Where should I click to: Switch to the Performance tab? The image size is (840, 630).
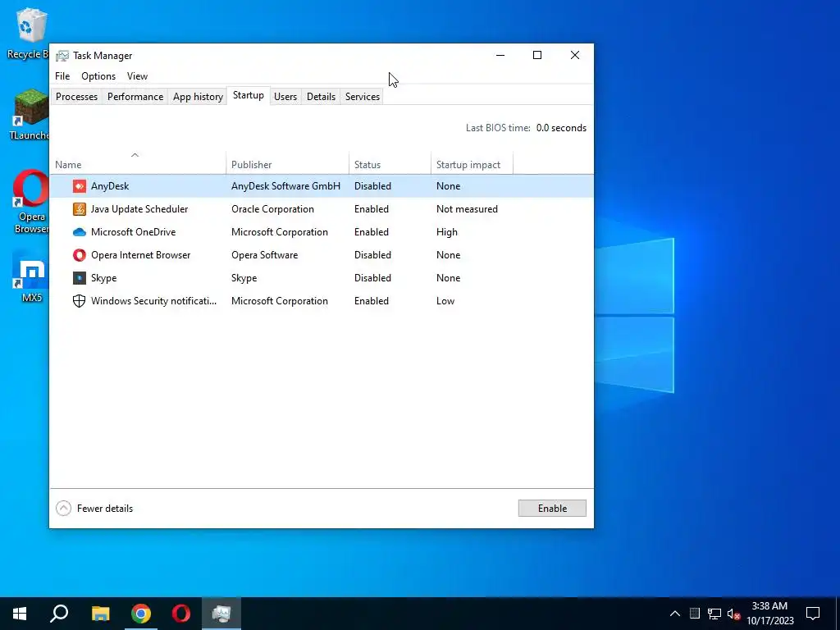pos(135,97)
